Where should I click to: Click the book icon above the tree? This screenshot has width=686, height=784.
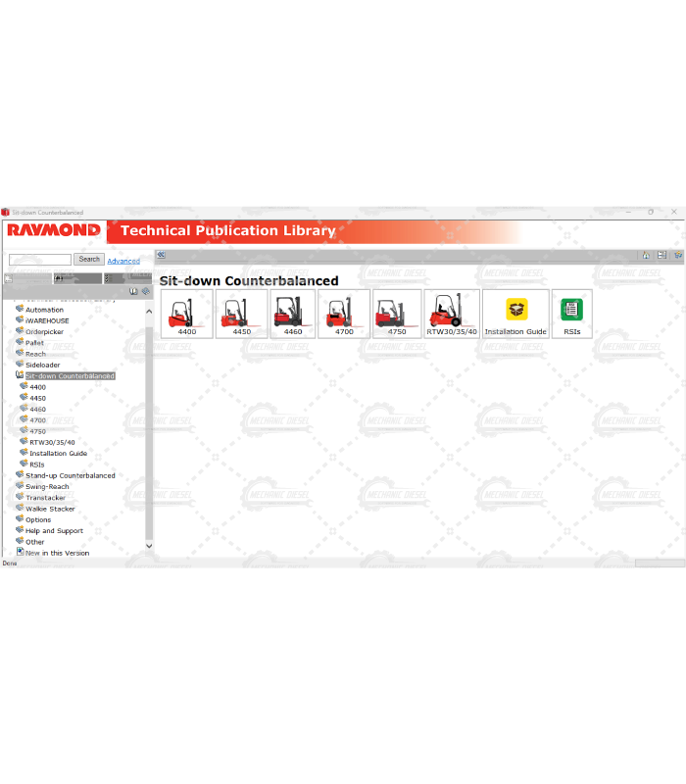click(x=133, y=291)
